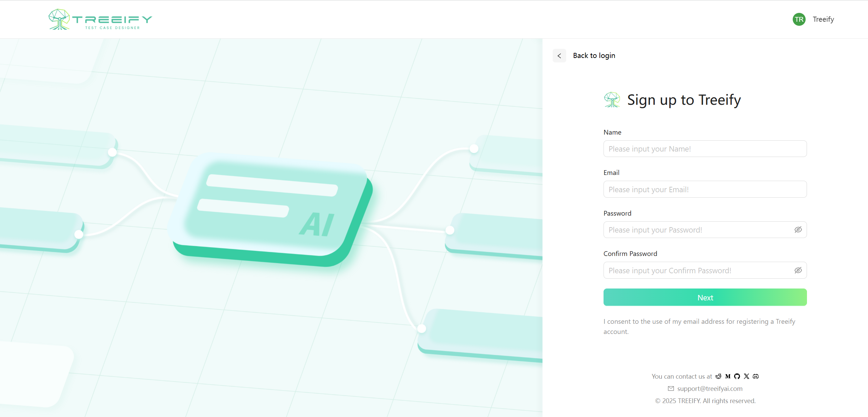868x417 pixels.
Task: Click the back arrow chevron icon
Action: tap(559, 56)
